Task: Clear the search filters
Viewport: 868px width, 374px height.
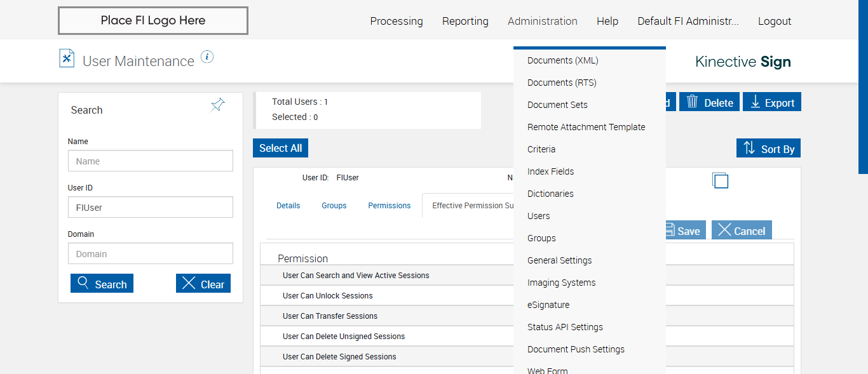Action: pyautogui.click(x=203, y=284)
